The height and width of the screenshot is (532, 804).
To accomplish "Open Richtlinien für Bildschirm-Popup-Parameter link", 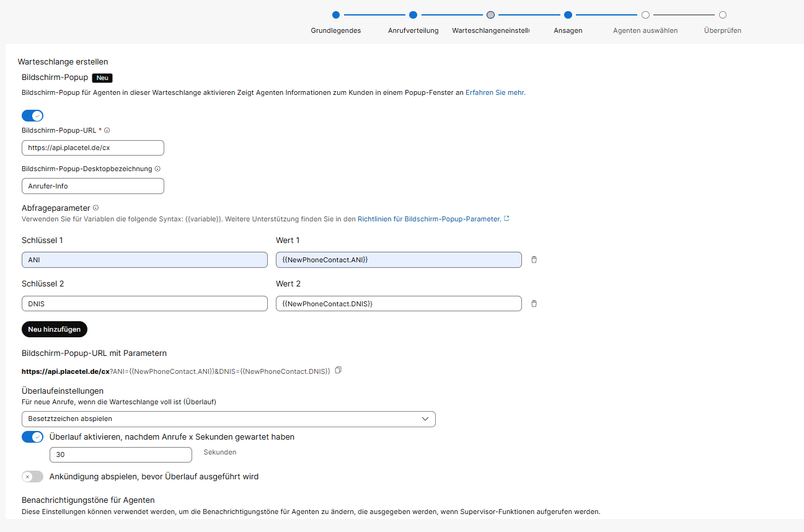I will (x=428, y=219).
